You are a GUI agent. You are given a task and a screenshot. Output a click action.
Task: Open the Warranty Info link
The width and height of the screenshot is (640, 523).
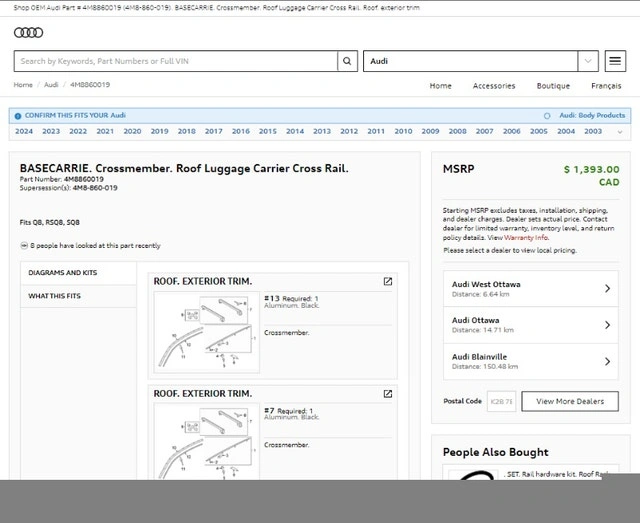tap(527, 238)
